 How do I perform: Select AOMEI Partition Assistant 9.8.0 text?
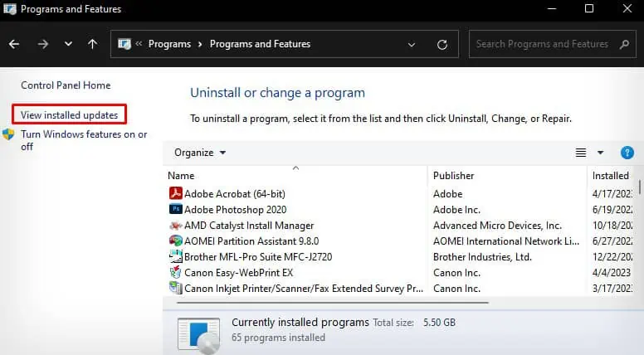[x=251, y=241]
